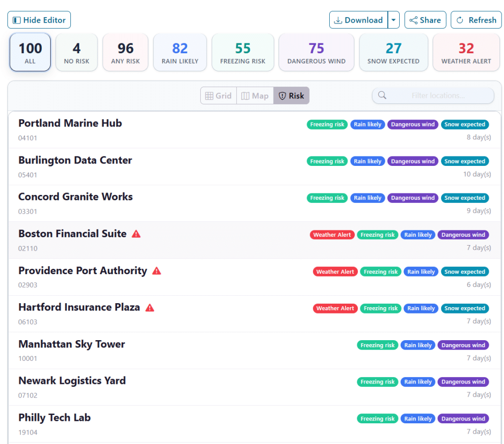Click the warning icon by Hartford Insurance Plaza
Viewport: 504px width, 444px height.
150,308
